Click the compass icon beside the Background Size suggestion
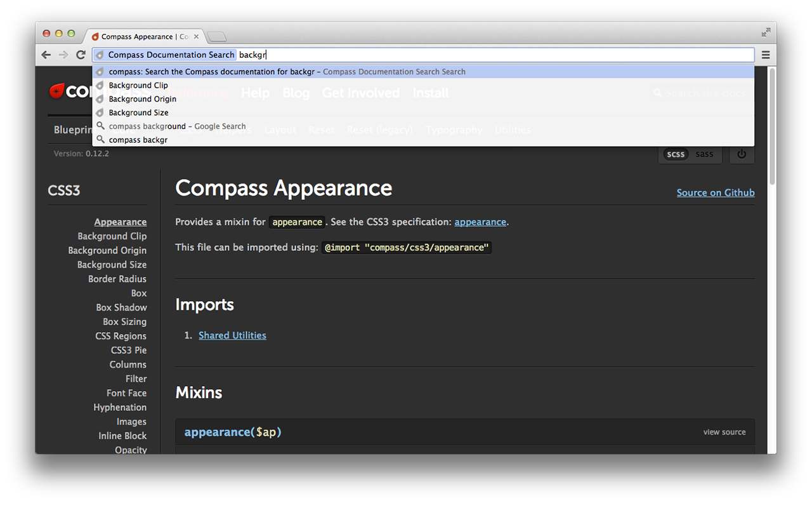Screen dimensions: 812x508 (100, 112)
